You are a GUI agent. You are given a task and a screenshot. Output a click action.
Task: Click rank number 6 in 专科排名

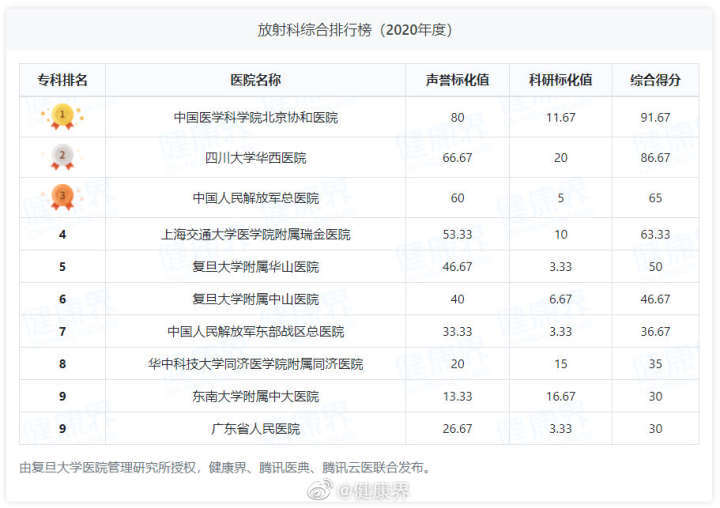[x=62, y=299]
